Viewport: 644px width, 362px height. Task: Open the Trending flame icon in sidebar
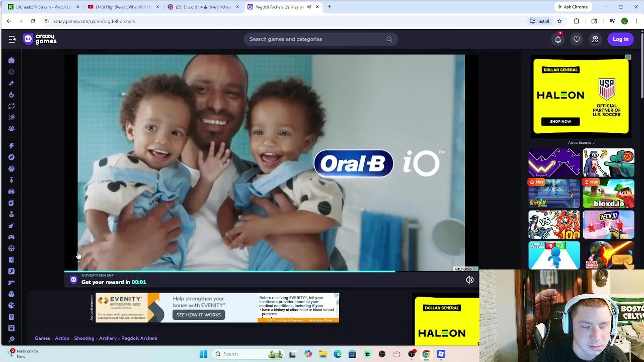point(11,95)
